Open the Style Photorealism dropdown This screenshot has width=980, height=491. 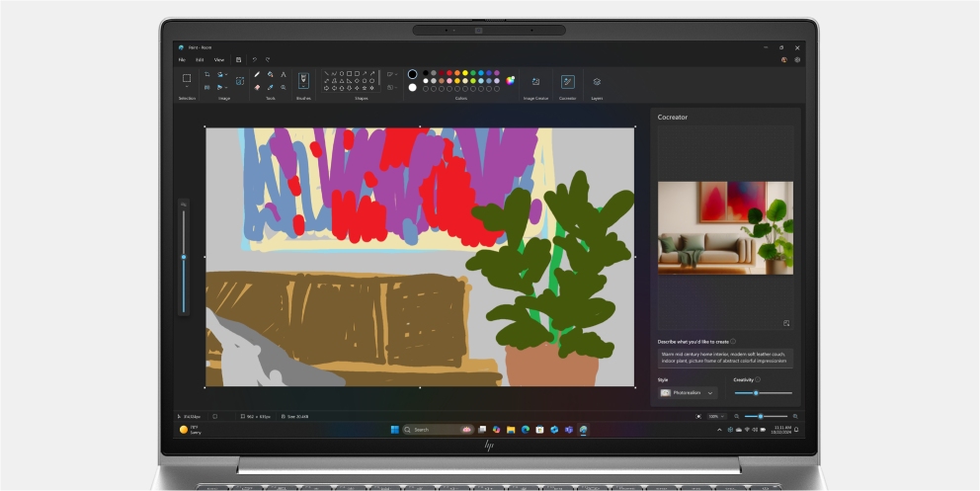click(x=687, y=393)
